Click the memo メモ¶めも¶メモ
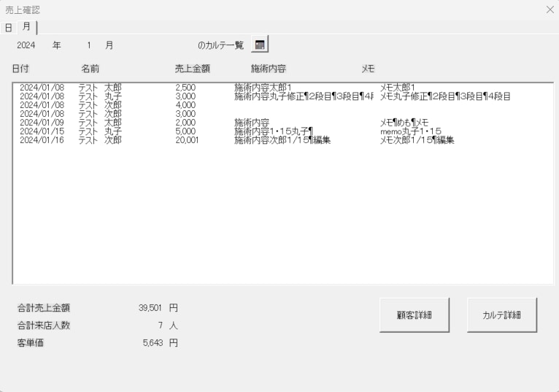The image size is (559, 392). [x=404, y=123]
